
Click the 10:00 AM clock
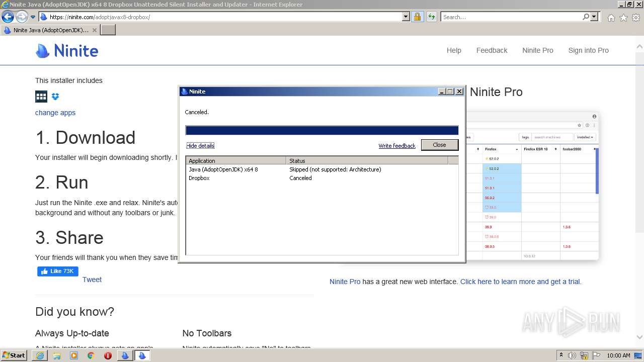pyautogui.click(x=618, y=355)
